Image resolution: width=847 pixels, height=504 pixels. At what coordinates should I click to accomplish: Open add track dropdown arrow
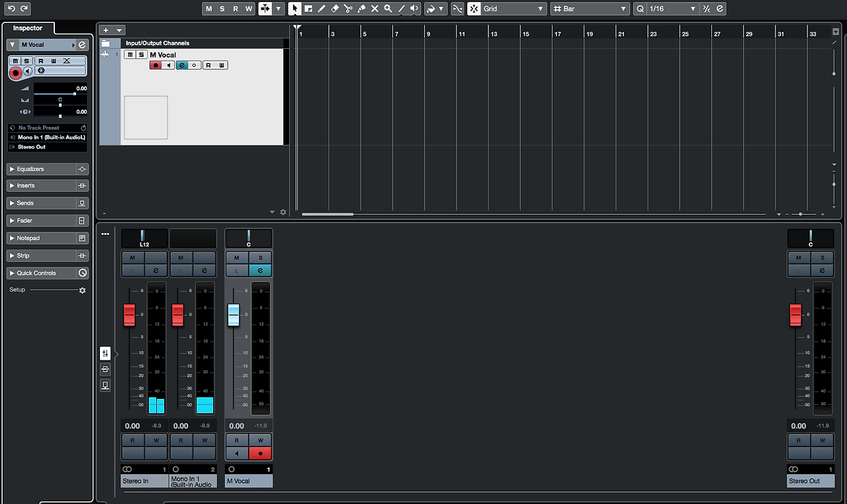tap(119, 30)
